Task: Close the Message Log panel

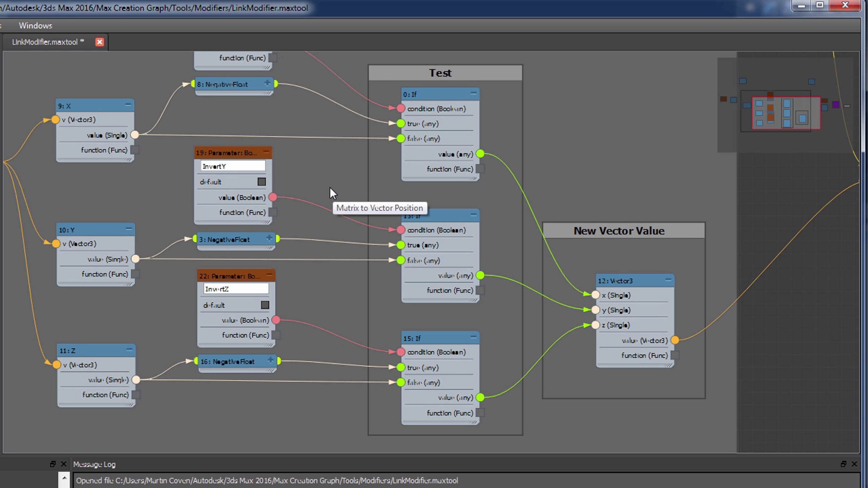Action: pos(855,464)
